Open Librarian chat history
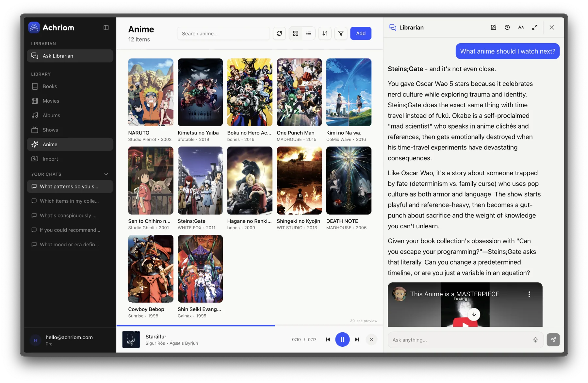 click(507, 27)
